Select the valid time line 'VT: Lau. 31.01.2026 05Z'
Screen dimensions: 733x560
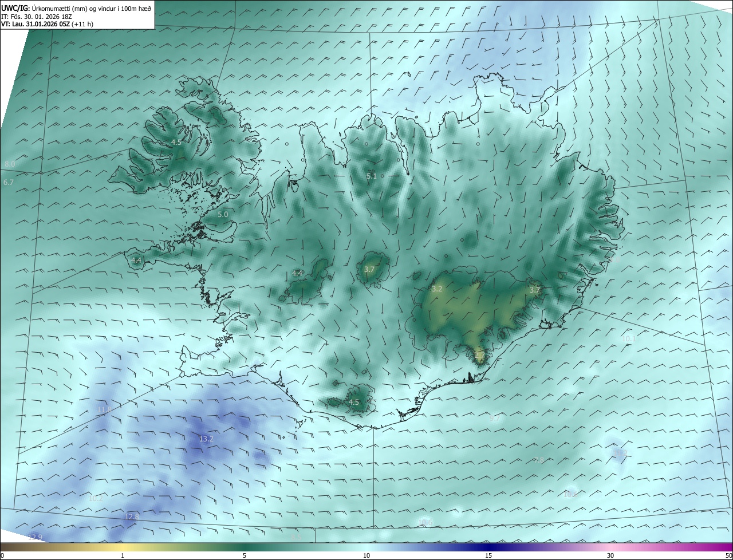[x=36, y=24]
